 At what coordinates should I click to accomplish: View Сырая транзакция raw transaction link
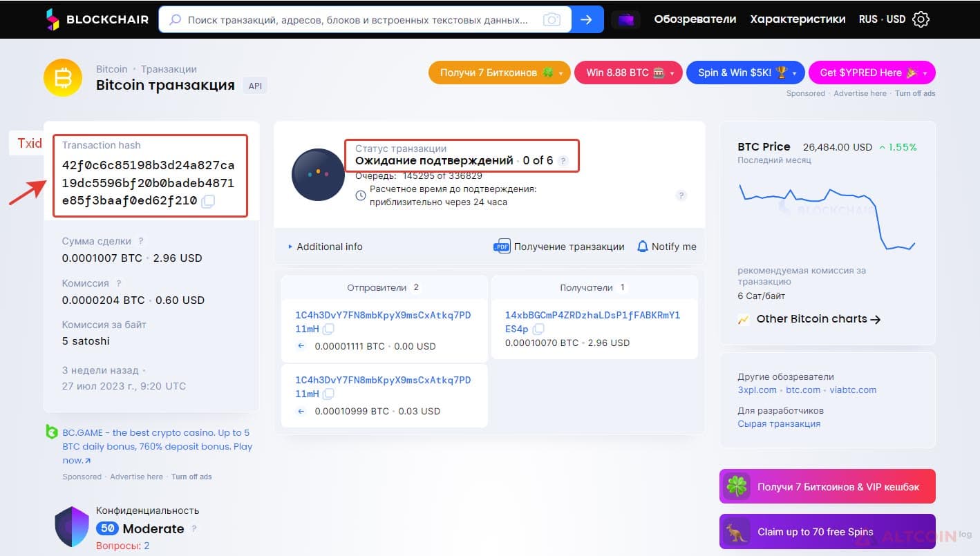tap(779, 423)
